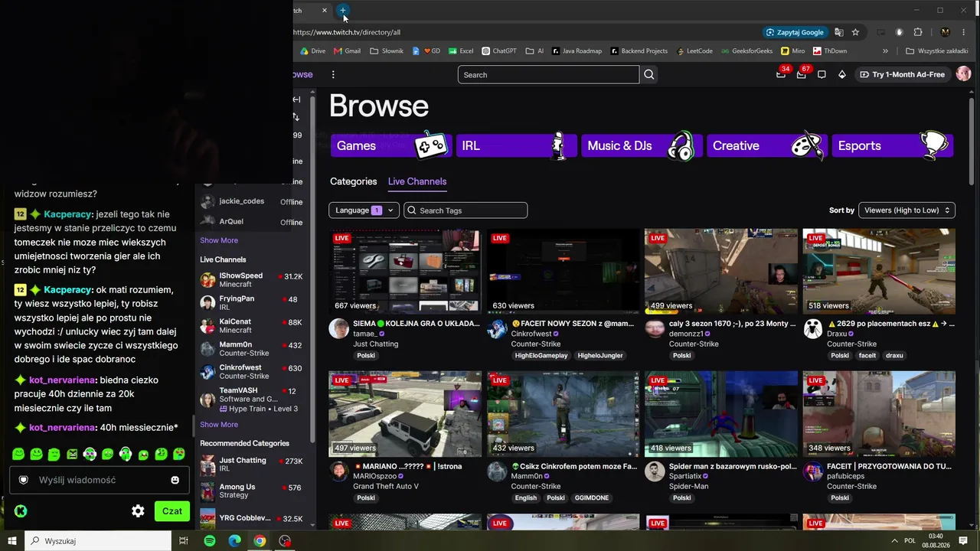Click the translate page icon in address bar
Viewport: 980px width, 551px height.
coord(839,32)
